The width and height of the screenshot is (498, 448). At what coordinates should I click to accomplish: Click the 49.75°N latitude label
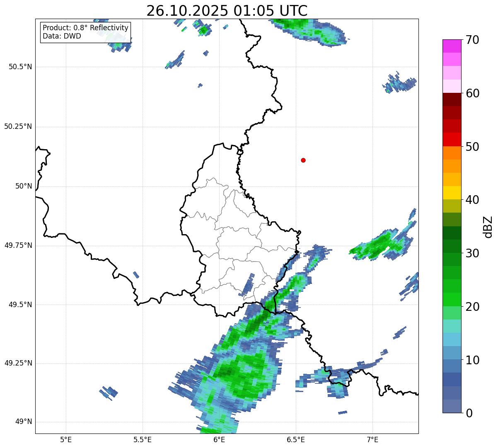(x=18, y=245)
